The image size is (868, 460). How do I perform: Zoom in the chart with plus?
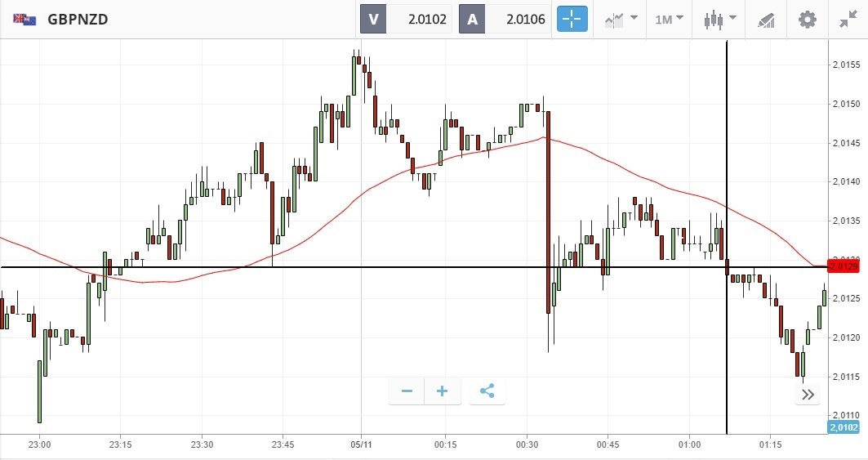(443, 391)
